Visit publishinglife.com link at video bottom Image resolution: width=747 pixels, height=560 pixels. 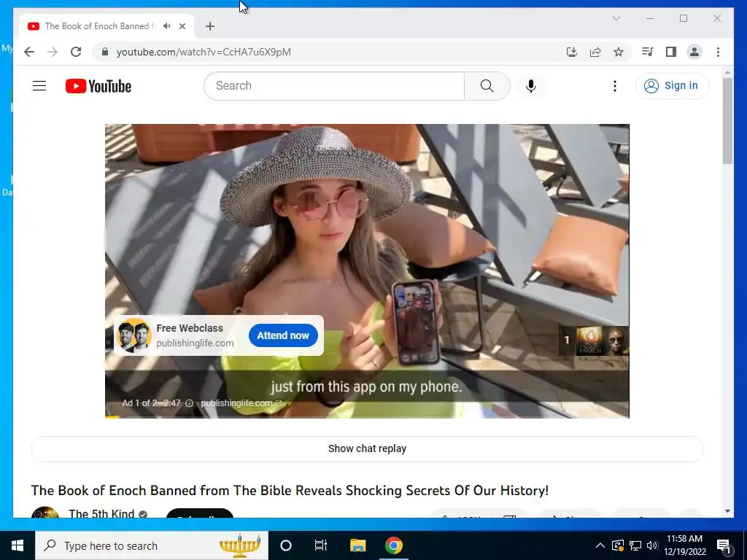(x=241, y=403)
